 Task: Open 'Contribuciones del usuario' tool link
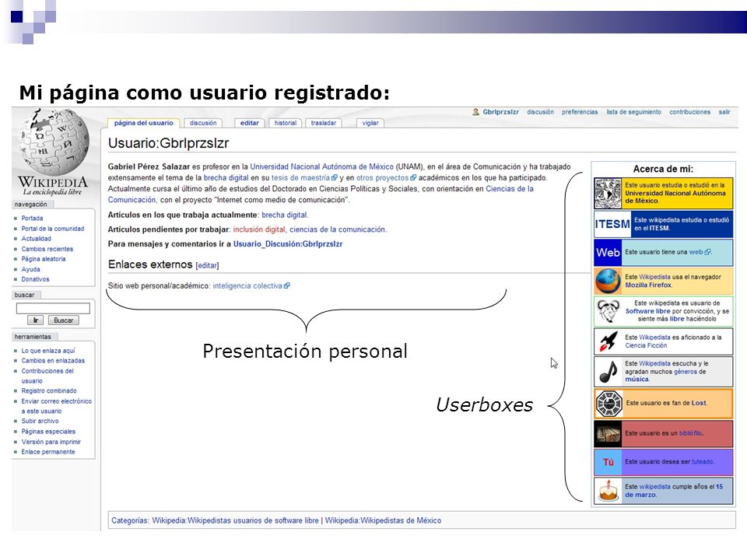click(x=47, y=376)
